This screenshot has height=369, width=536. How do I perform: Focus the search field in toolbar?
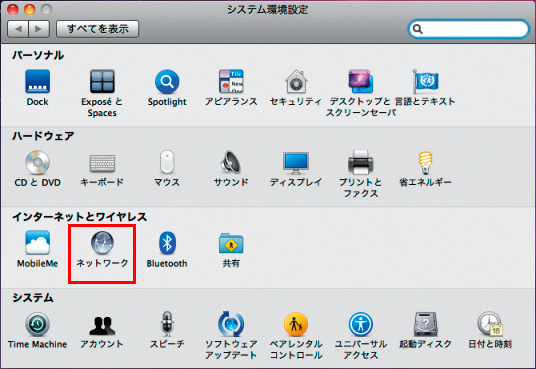coord(468,29)
